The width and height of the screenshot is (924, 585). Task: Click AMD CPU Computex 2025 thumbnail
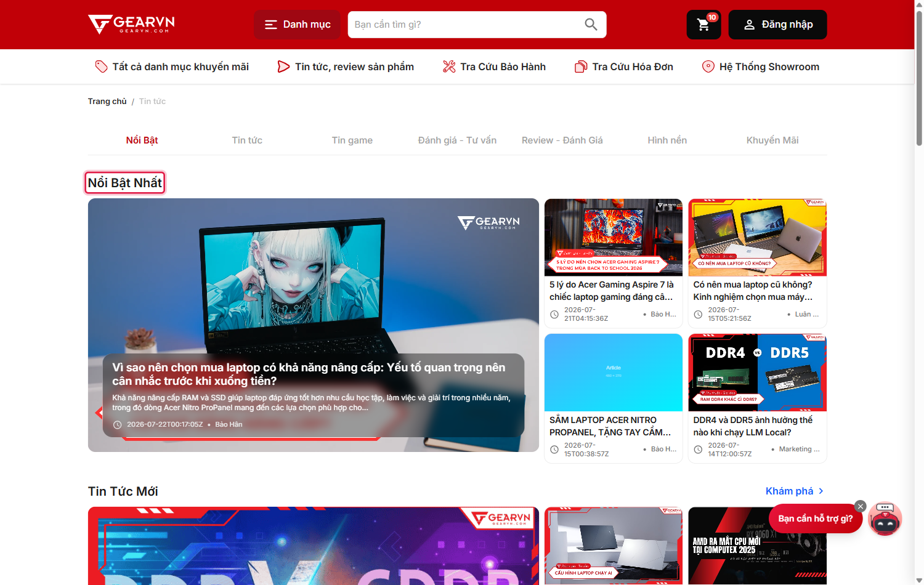(757, 546)
